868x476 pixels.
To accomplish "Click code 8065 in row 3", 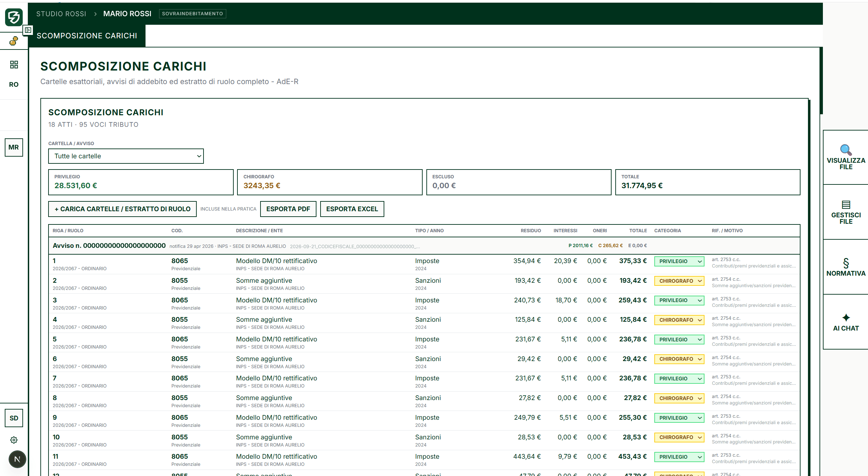I will pos(179,300).
